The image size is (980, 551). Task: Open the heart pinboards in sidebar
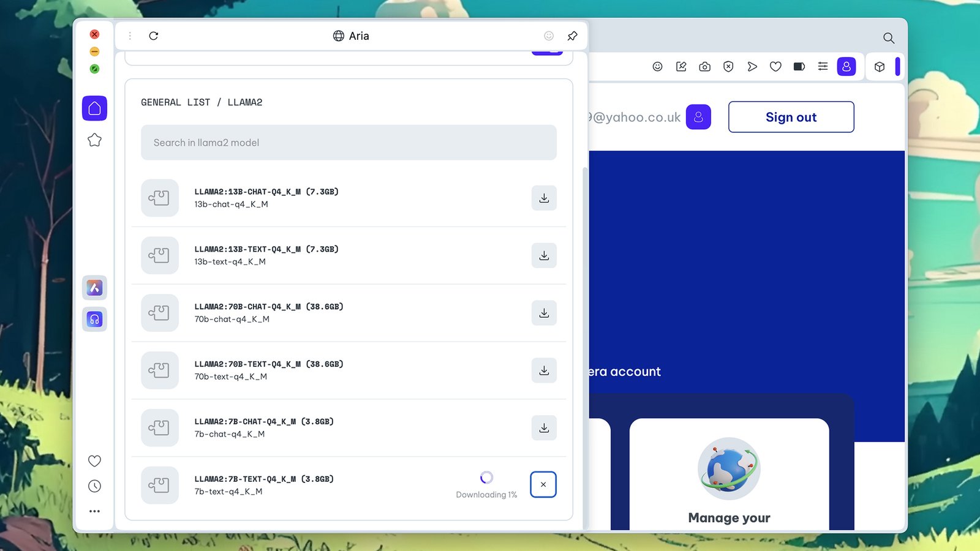click(x=94, y=461)
